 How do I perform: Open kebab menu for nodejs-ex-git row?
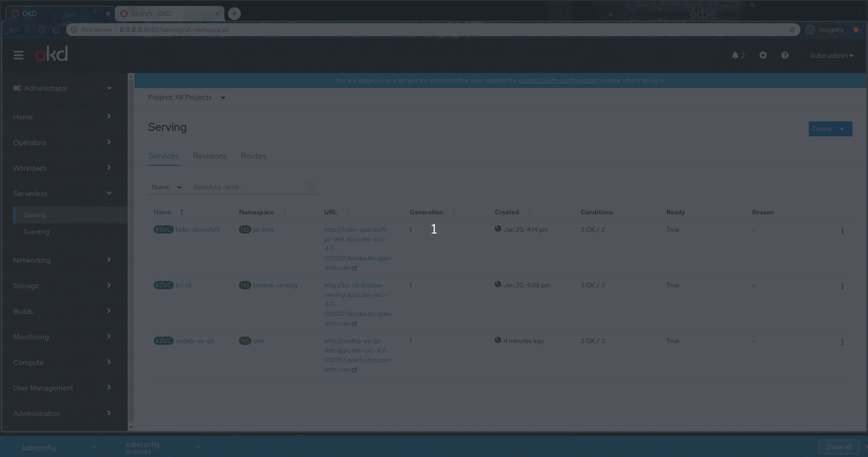pyautogui.click(x=842, y=342)
